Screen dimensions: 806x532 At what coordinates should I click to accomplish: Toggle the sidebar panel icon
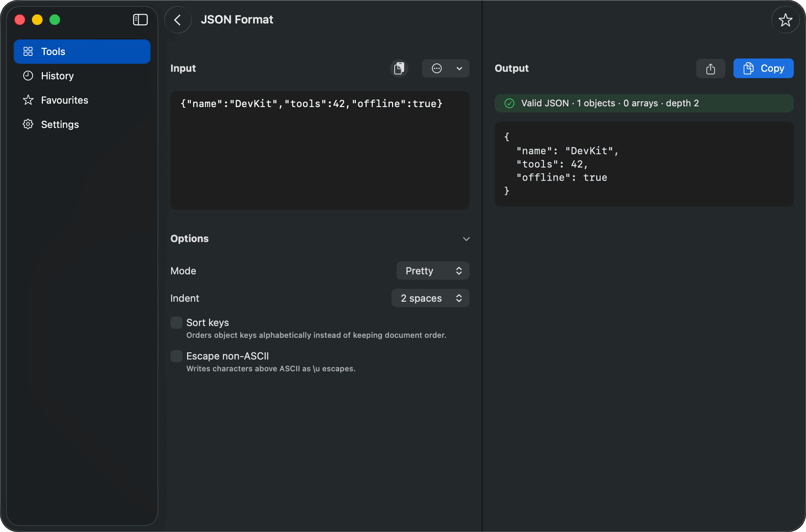click(x=140, y=20)
